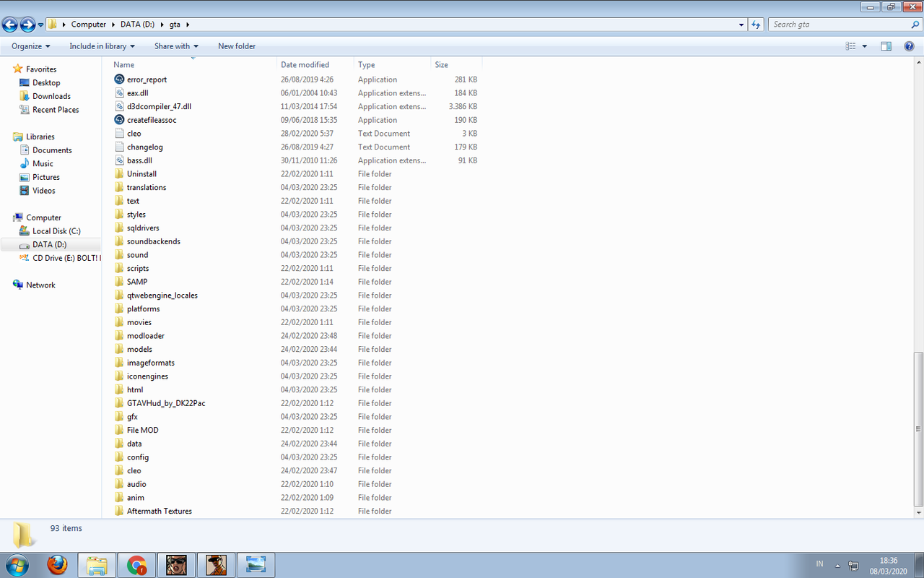This screenshot has width=924, height=578.
Task: Click gta in the address breadcrumb
Action: click(175, 25)
